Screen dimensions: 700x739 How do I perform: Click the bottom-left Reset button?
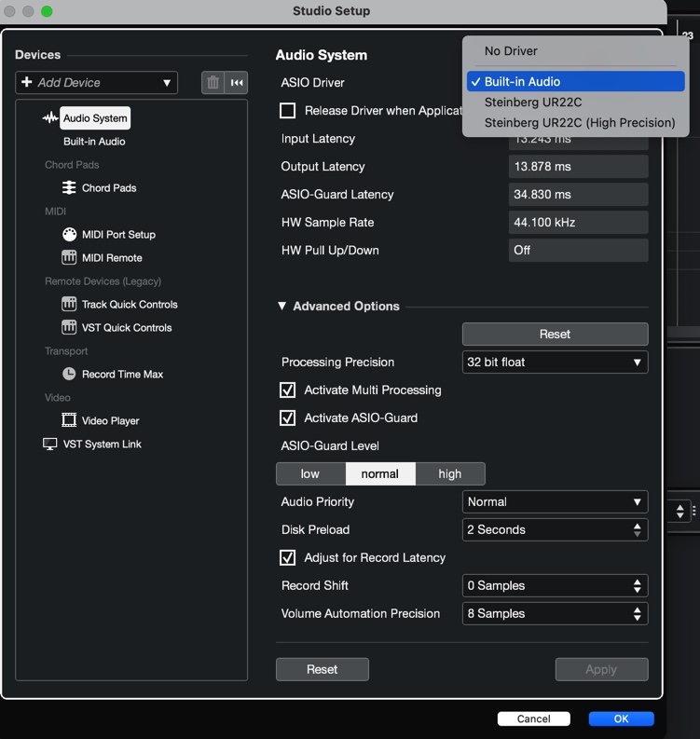click(x=323, y=669)
